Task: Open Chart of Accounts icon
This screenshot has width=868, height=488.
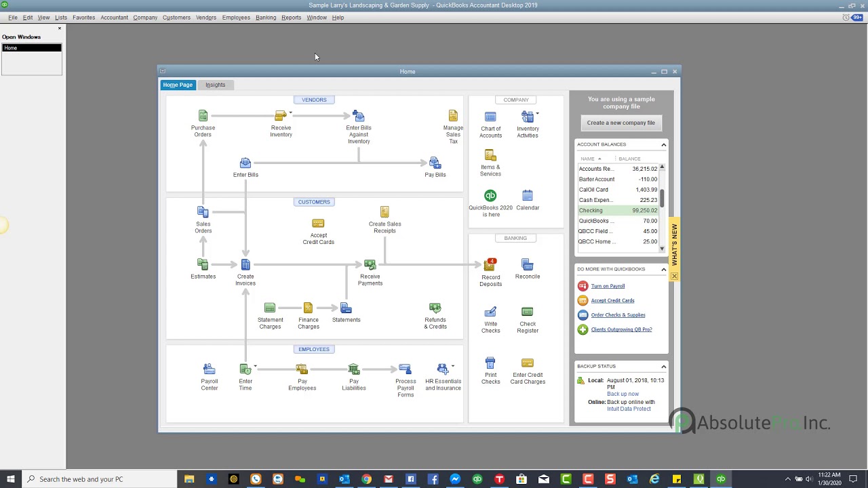Action: coord(490,117)
